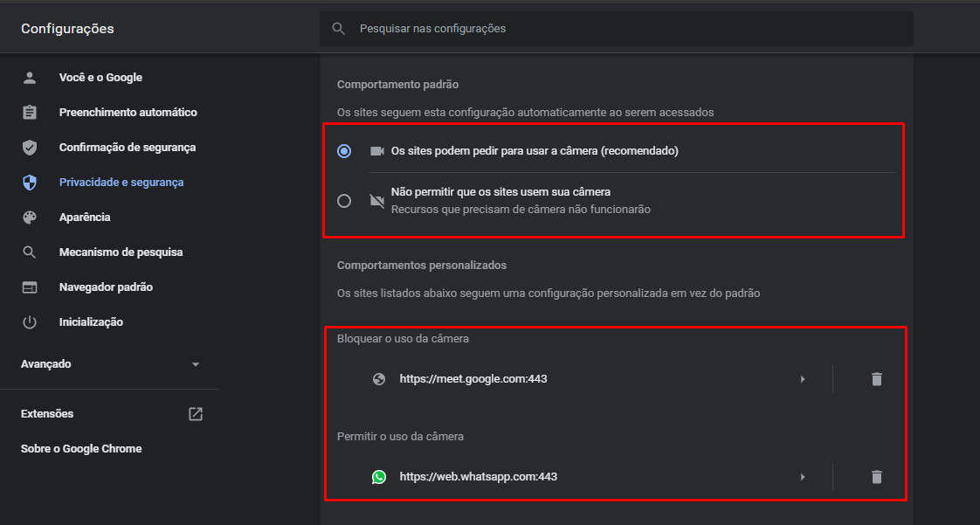Expand details arrow for meet.google.com
The image size is (980, 525).
pyautogui.click(x=802, y=379)
